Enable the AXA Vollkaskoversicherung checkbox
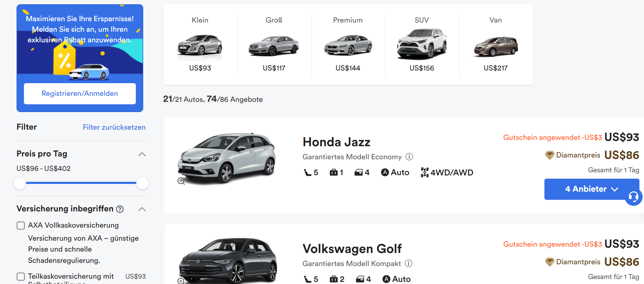The width and height of the screenshot is (644, 284). click(x=21, y=226)
